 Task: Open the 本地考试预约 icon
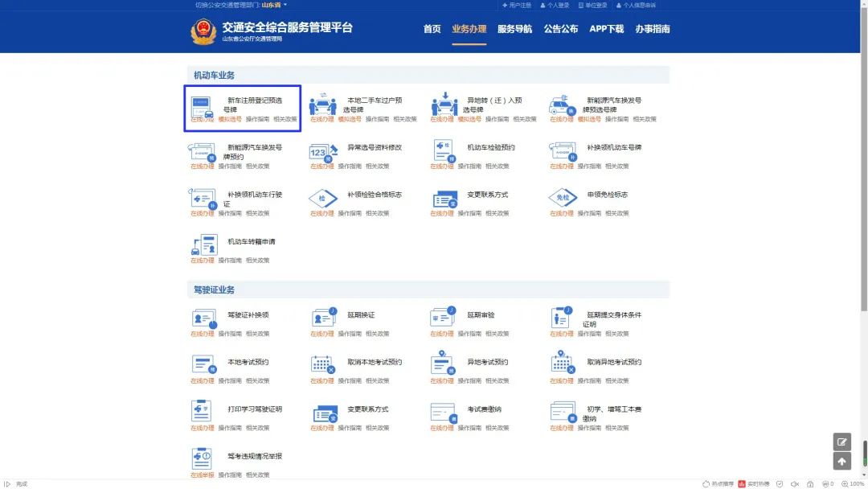[x=203, y=365]
